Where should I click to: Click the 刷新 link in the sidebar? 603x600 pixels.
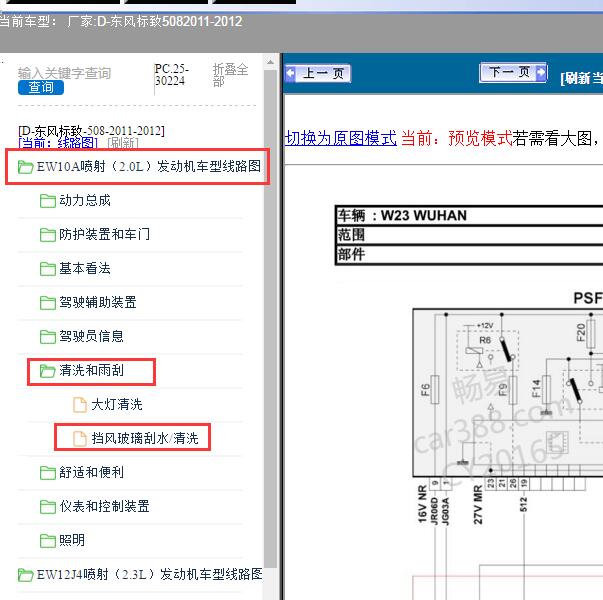[123, 143]
